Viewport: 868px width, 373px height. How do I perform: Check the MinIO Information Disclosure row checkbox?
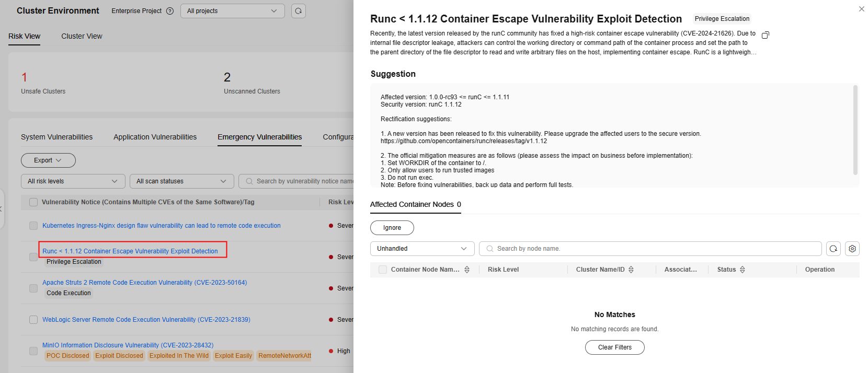click(x=33, y=351)
